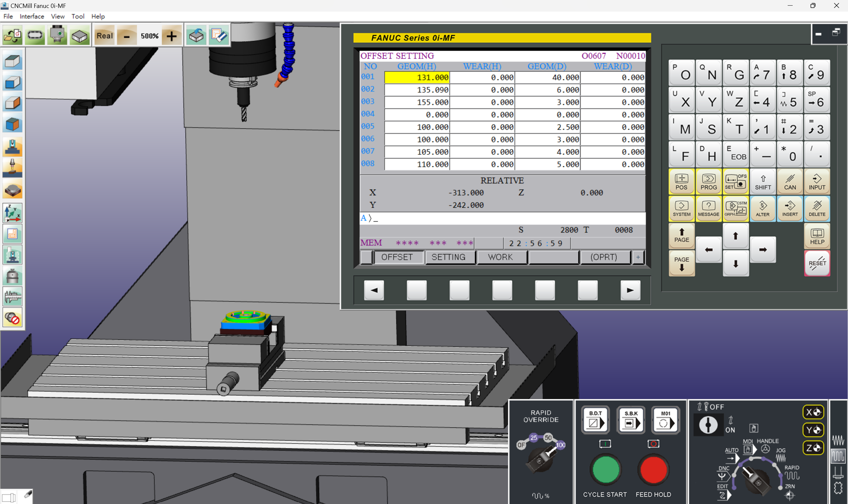
Task: Select the SETTING soft key tab
Action: pos(450,257)
